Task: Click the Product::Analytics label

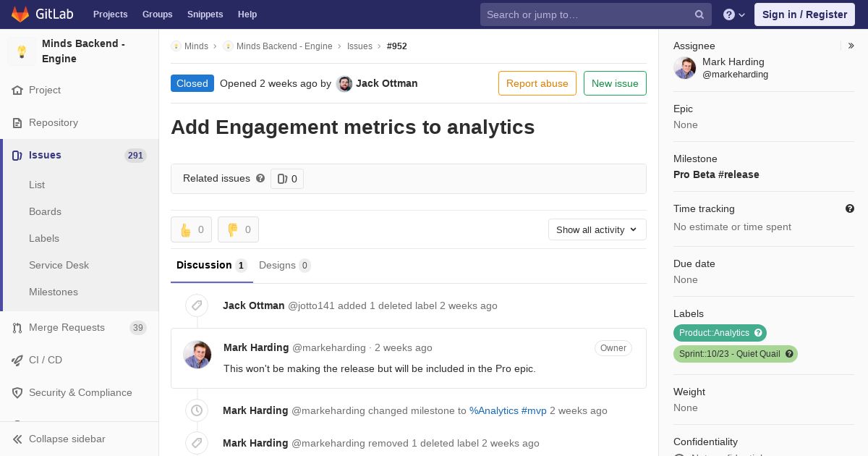Action: tap(714, 333)
